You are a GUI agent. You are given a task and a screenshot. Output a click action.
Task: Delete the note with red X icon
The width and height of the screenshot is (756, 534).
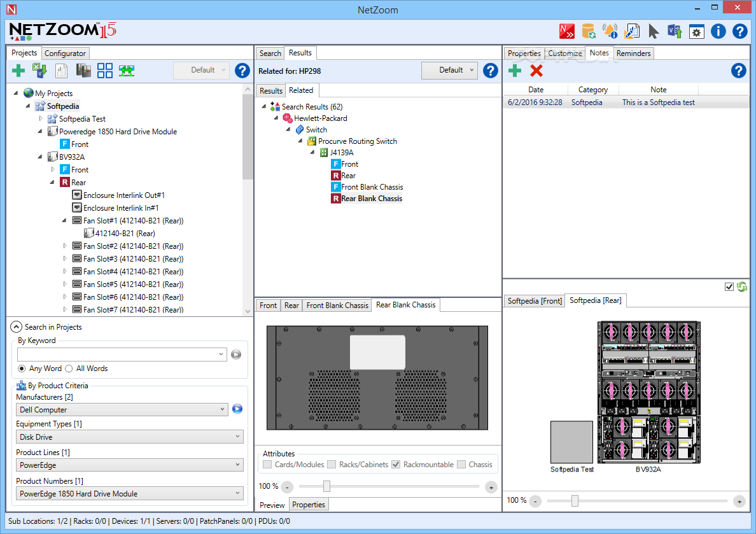[x=536, y=71]
